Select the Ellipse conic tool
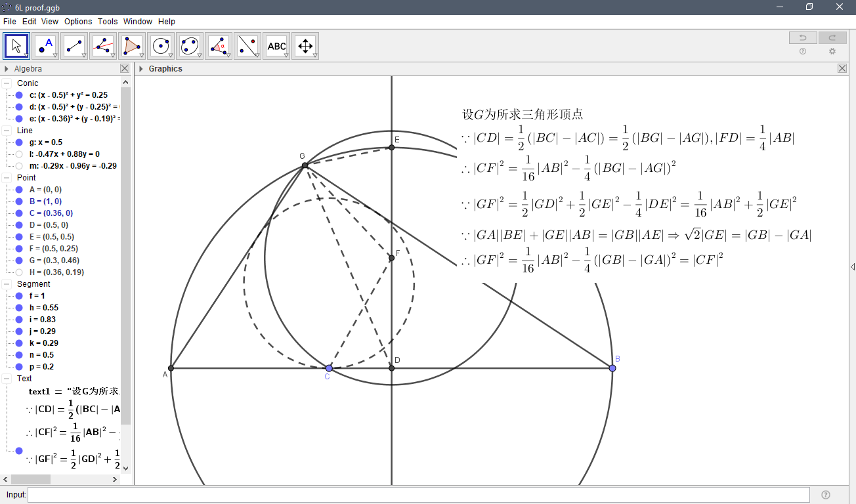Image resolution: width=856 pixels, height=504 pixels. click(190, 46)
